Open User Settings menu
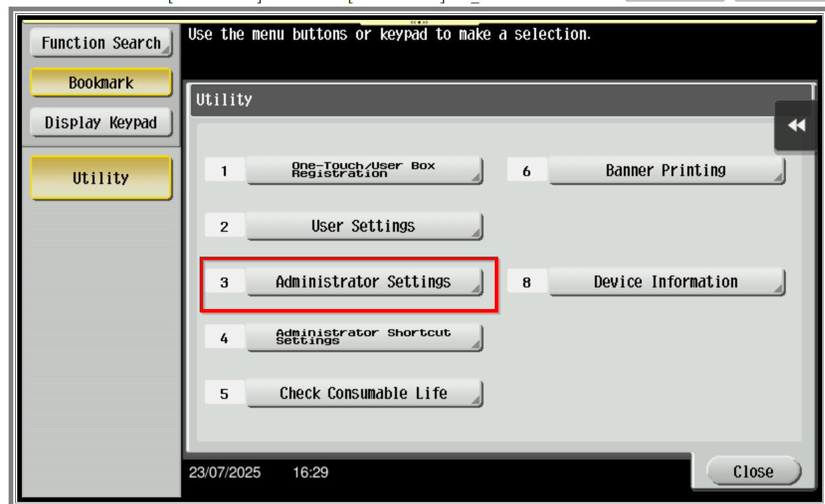Image resolution: width=825 pixels, height=504 pixels. click(x=364, y=226)
